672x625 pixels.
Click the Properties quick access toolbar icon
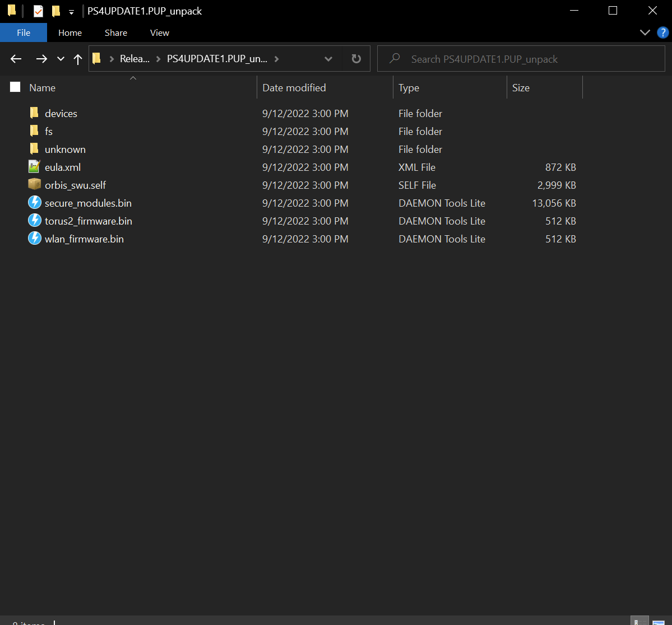coord(38,11)
